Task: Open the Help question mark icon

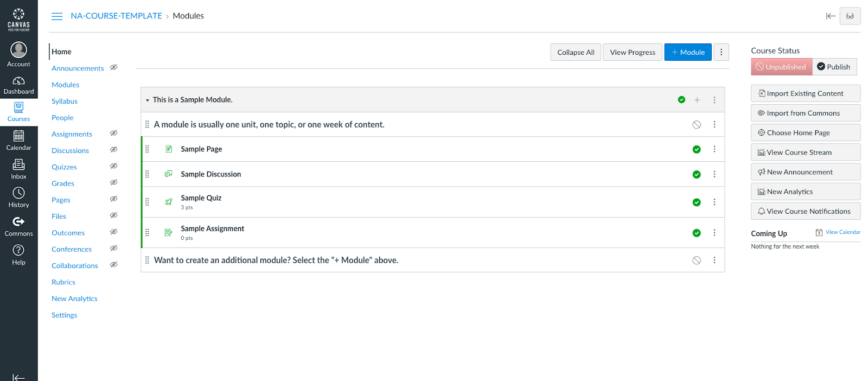Action: tap(18, 255)
